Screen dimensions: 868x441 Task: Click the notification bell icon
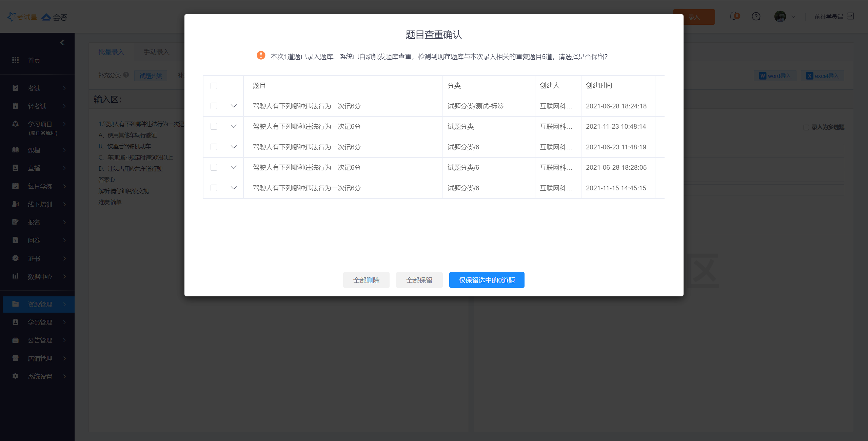(x=733, y=16)
